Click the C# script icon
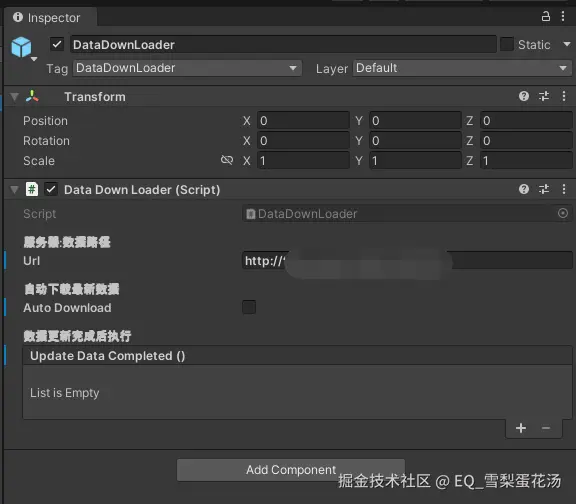This screenshot has width=576, height=504. (x=32, y=190)
